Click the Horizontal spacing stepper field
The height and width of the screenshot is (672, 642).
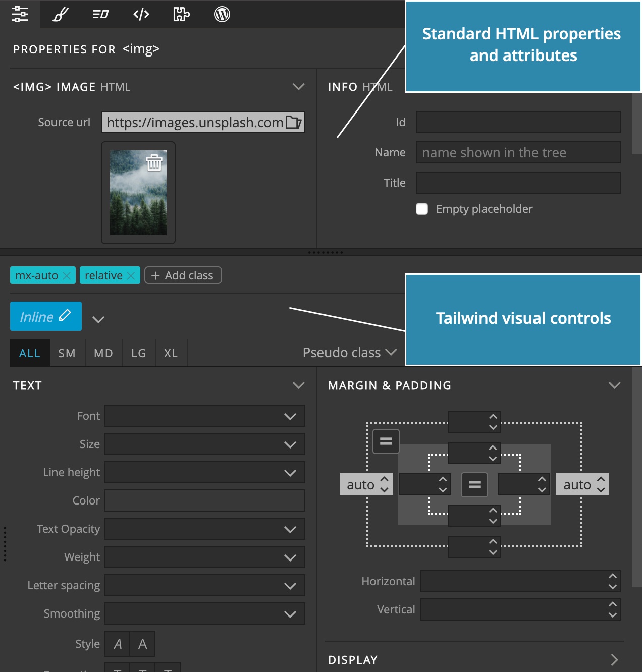(520, 581)
